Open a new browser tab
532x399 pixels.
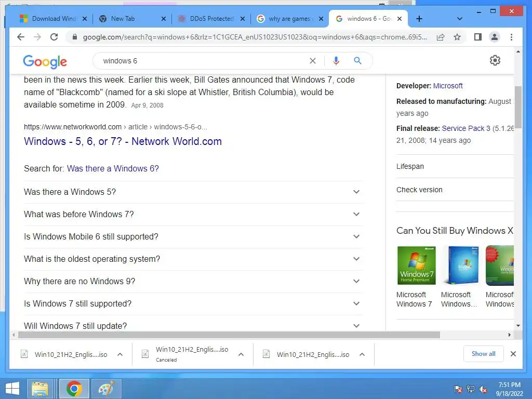(x=419, y=19)
